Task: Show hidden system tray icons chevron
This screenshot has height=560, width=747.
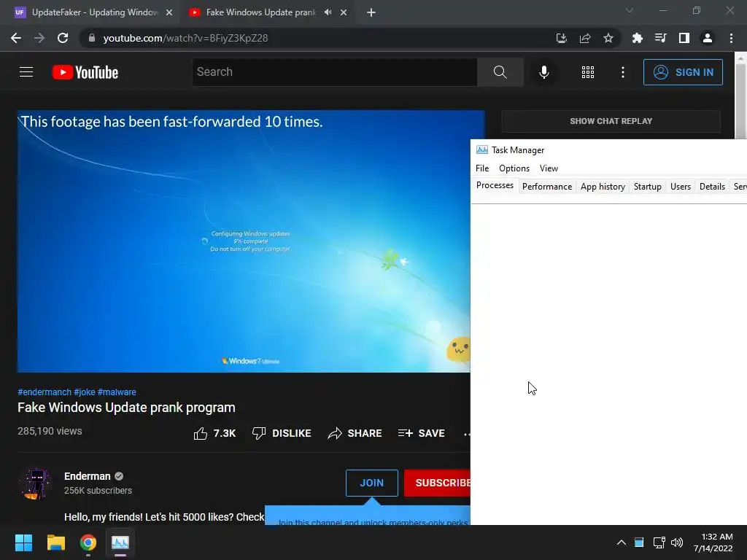Action: point(622,542)
